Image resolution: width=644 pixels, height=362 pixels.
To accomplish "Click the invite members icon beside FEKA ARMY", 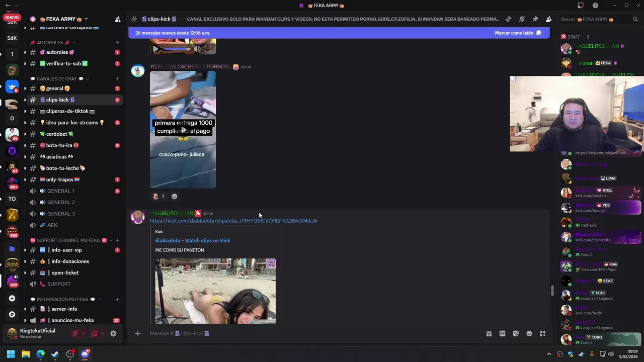I will coord(117,19).
